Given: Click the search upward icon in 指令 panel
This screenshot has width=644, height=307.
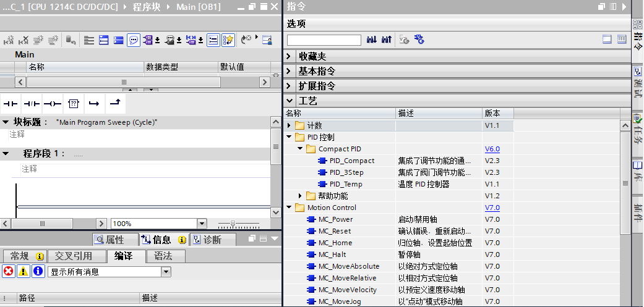Looking at the screenshot, I should (386, 40).
